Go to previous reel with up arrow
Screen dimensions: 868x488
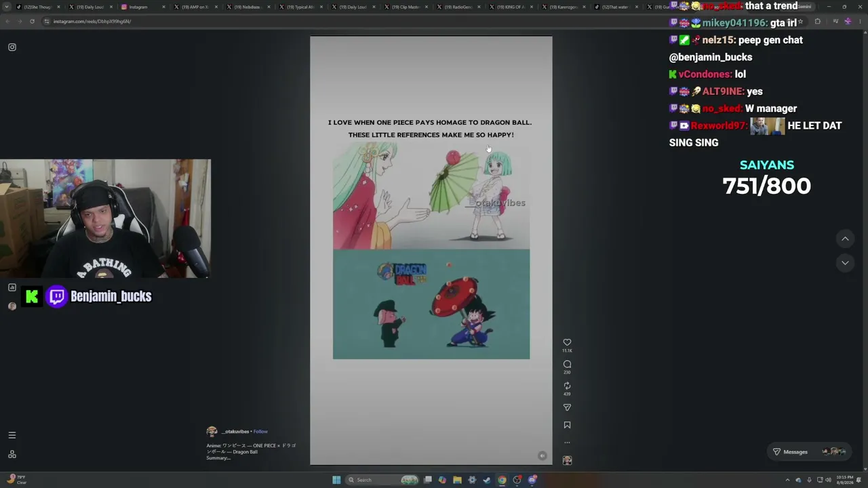[x=845, y=239]
